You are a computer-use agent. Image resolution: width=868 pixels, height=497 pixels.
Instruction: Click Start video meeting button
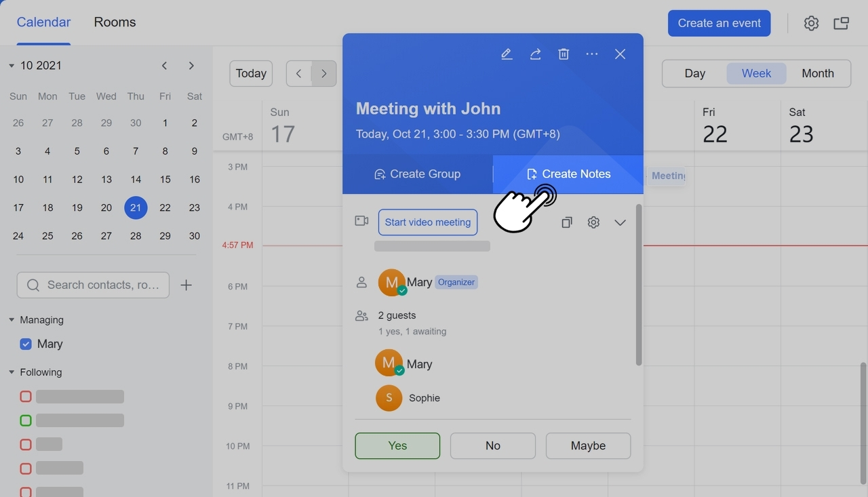click(x=428, y=222)
